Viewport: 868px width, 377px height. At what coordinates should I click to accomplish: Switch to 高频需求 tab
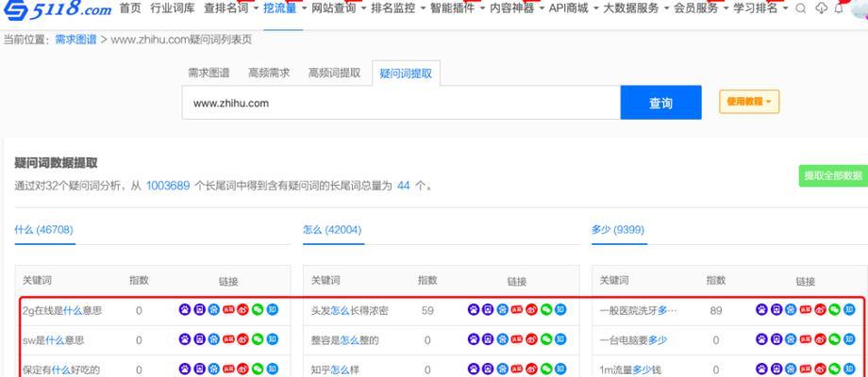(269, 73)
